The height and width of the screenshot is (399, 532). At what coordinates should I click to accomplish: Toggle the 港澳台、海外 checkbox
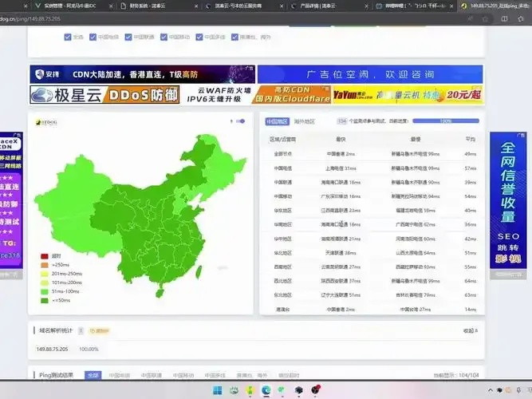(x=234, y=37)
